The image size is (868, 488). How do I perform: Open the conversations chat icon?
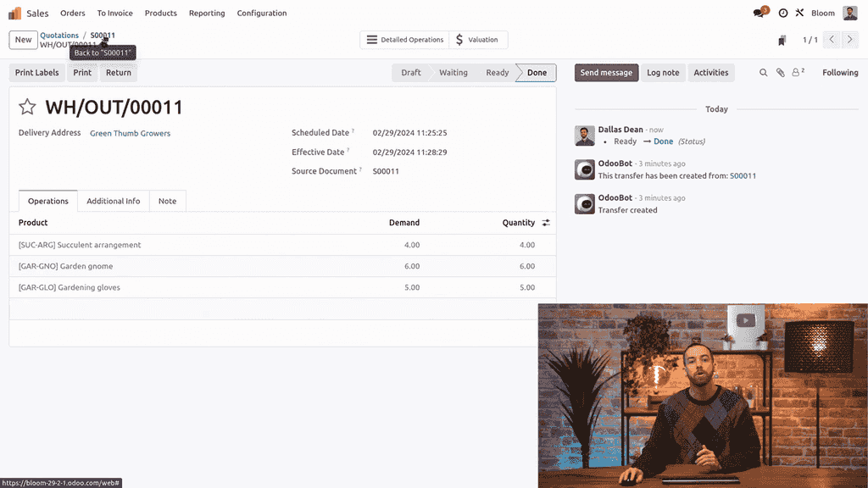click(x=759, y=13)
